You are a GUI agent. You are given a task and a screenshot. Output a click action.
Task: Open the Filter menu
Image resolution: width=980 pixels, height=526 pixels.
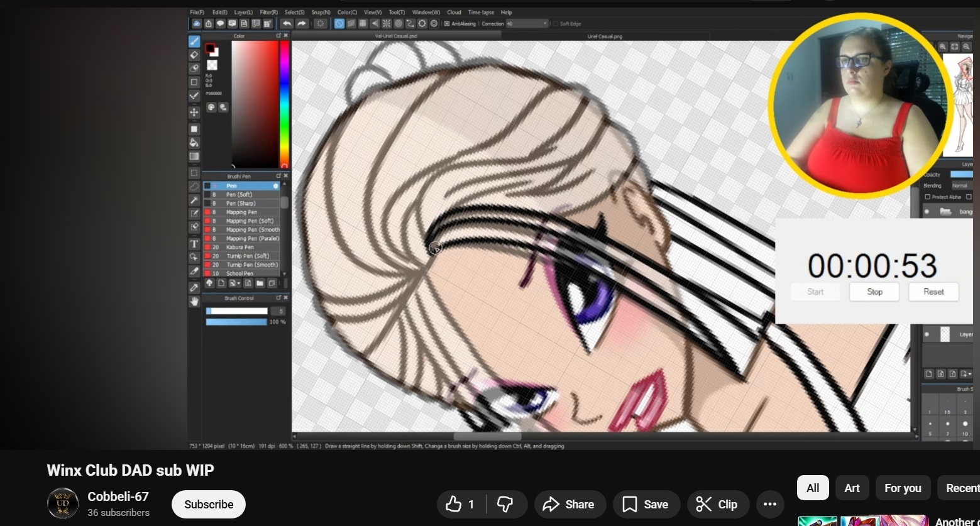pos(268,12)
